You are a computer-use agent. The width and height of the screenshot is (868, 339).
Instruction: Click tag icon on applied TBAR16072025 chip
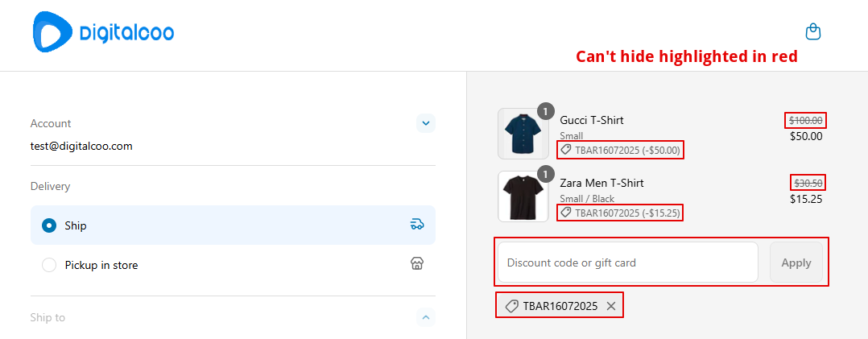[511, 306]
